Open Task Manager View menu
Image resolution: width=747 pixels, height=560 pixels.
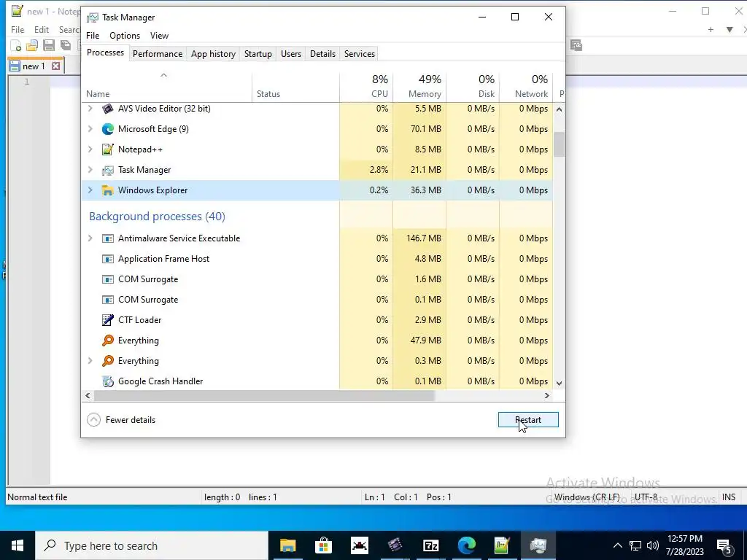pyautogui.click(x=159, y=36)
